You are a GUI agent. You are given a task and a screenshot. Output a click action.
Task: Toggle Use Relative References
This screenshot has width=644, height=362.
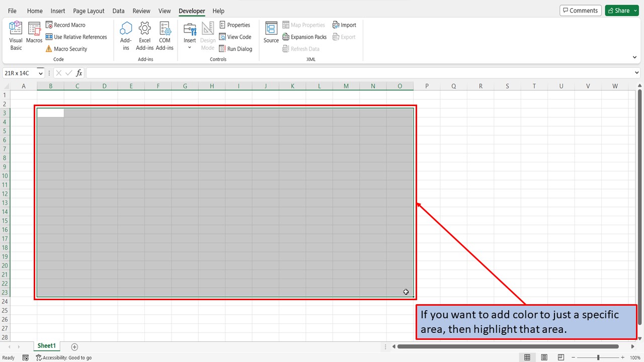click(77, 36)
